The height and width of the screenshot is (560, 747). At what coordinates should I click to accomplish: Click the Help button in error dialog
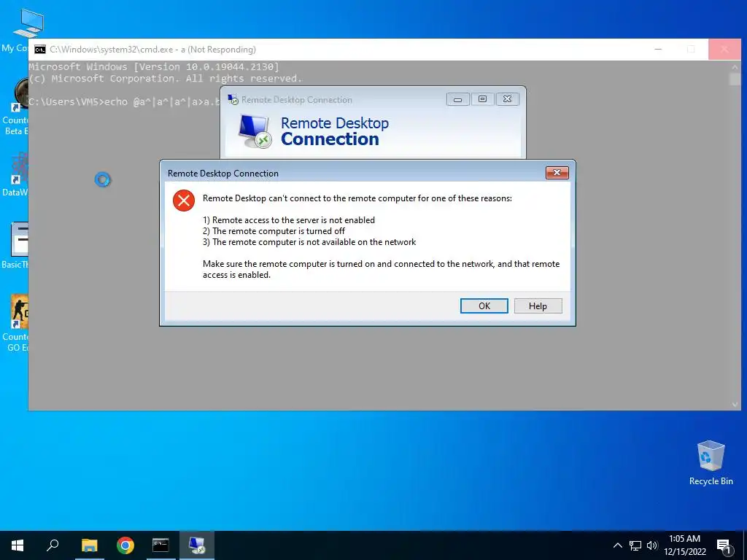(538, 306)
